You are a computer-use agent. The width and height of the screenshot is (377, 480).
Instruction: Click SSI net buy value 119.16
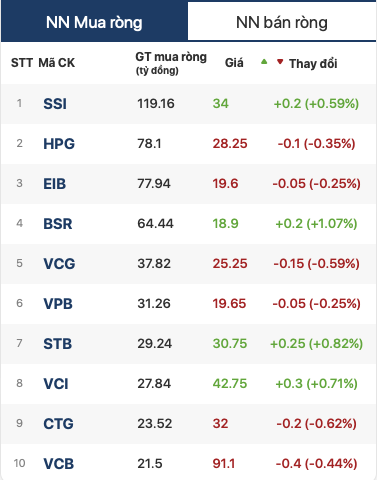click(x=156, y=104)
